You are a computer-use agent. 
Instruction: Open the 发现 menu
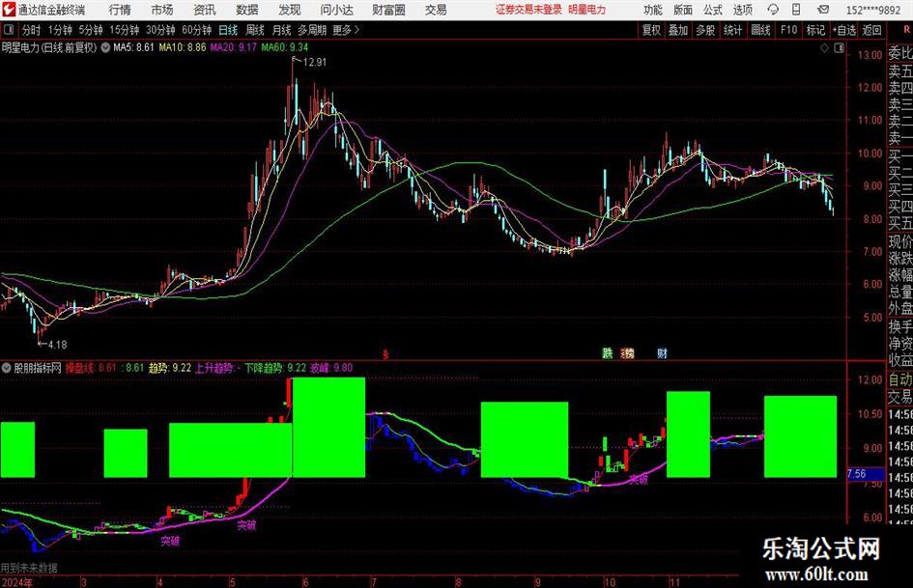coord(290,10)
